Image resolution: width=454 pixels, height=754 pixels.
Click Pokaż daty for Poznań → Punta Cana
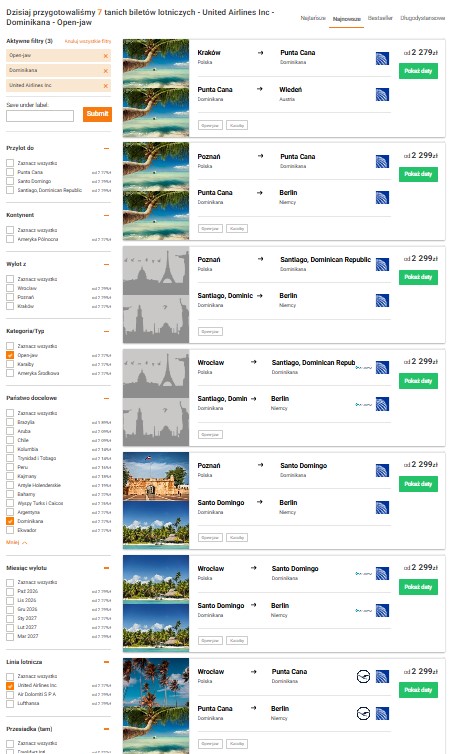tap(418, 174)
